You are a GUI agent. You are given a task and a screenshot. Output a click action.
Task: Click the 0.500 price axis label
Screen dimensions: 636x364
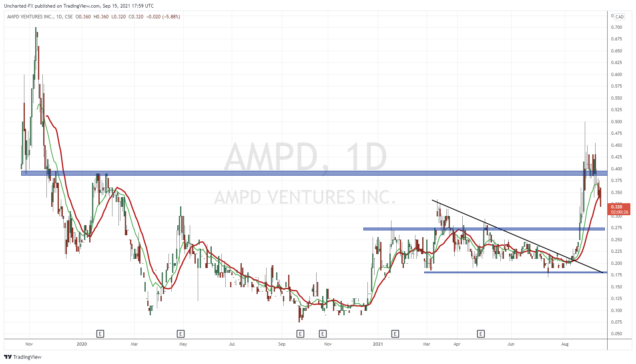click(x=616, y=122)
